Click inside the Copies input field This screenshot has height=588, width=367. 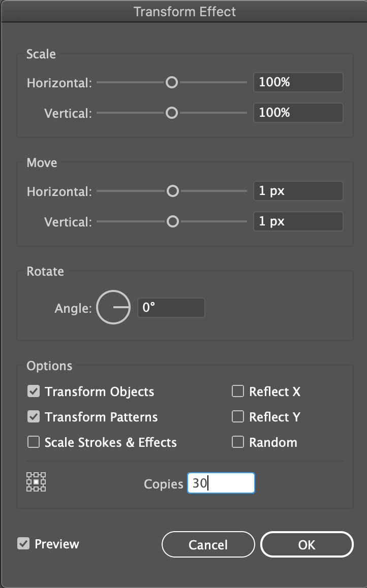click(221, 483)
